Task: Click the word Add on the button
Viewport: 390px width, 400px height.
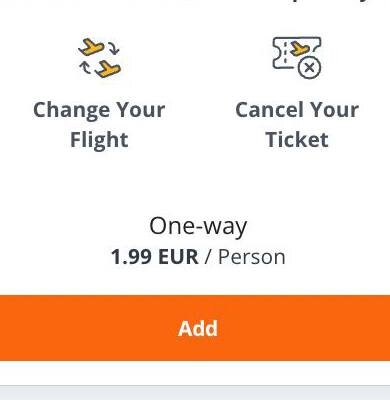Action: click(x=198, y=328)
